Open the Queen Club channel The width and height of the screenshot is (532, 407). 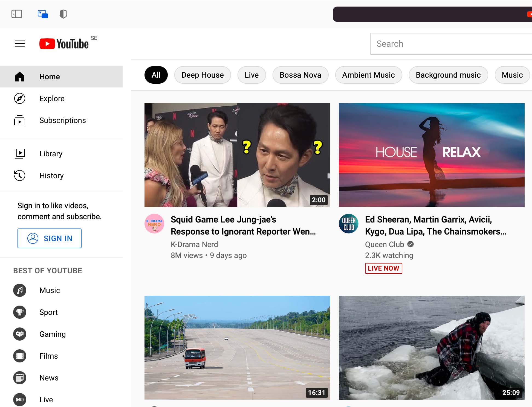384,244
